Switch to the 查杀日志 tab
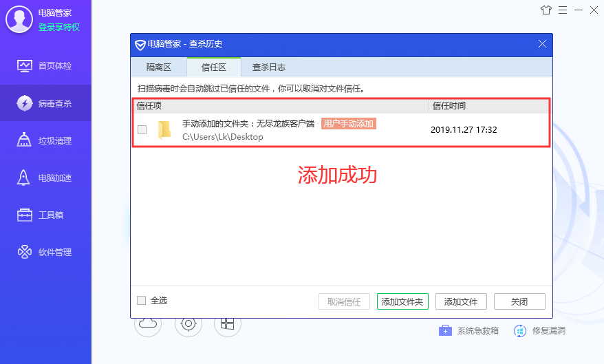The height and width of the screenshot is (364, 604). click(269, 67)
